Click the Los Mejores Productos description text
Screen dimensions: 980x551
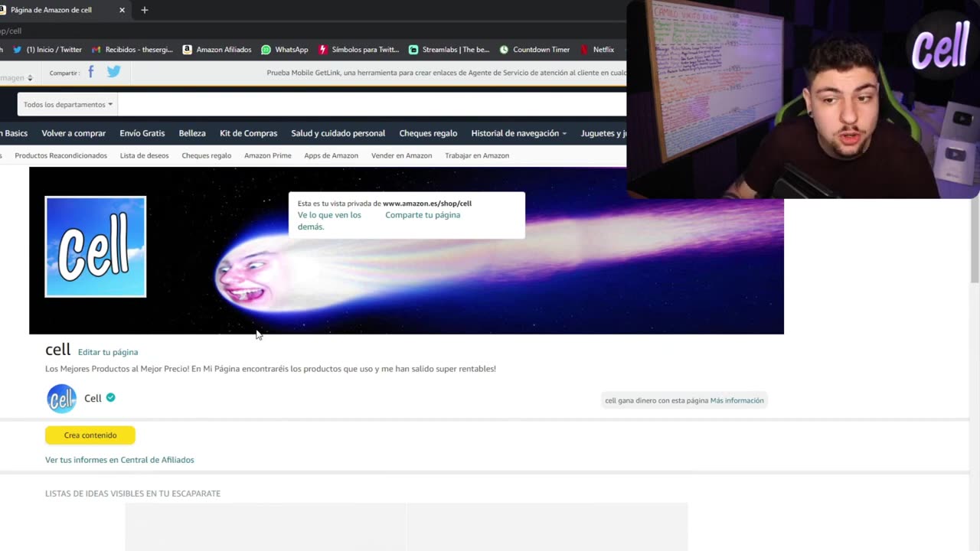pyautogui.click(x=270, y=369)
